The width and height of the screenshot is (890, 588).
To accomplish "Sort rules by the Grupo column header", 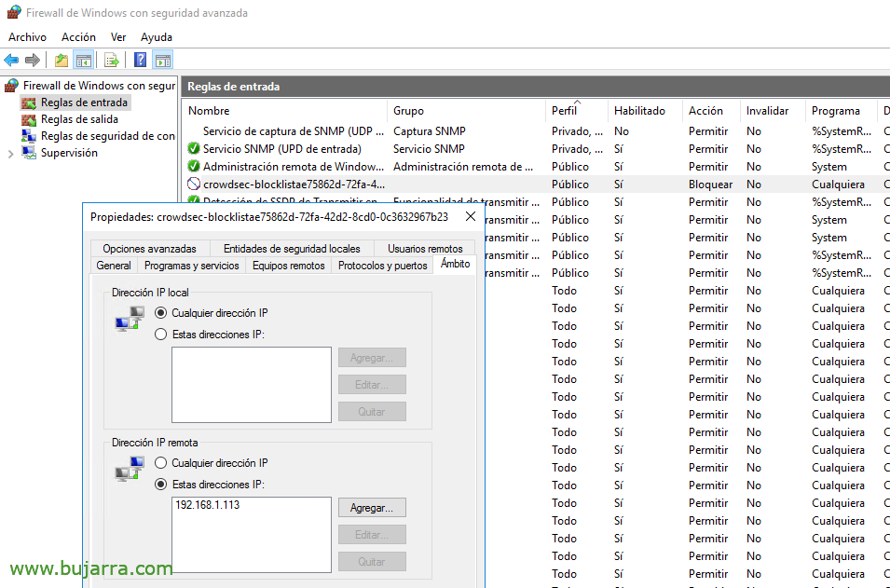I will click(x=467, y=111).
